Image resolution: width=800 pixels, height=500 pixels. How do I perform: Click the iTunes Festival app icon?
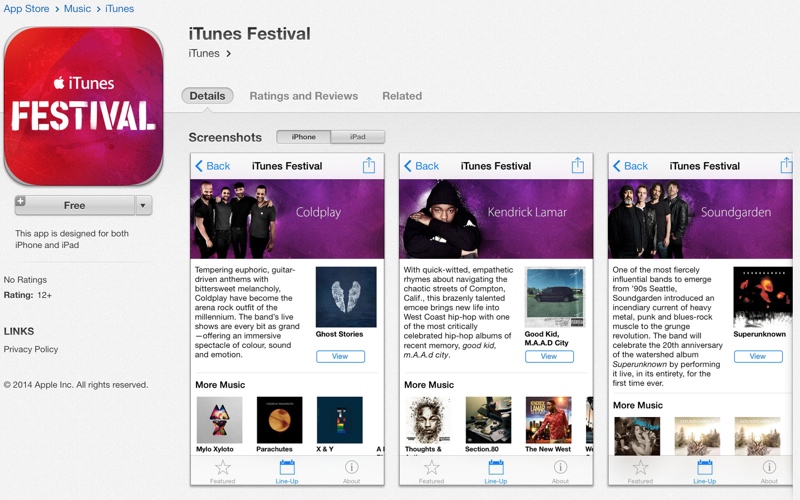tap(84, 106)
